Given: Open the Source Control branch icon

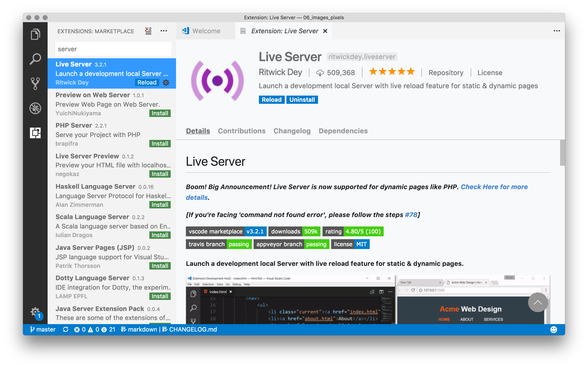Looking at the screenshot, I should click(35, 83).
